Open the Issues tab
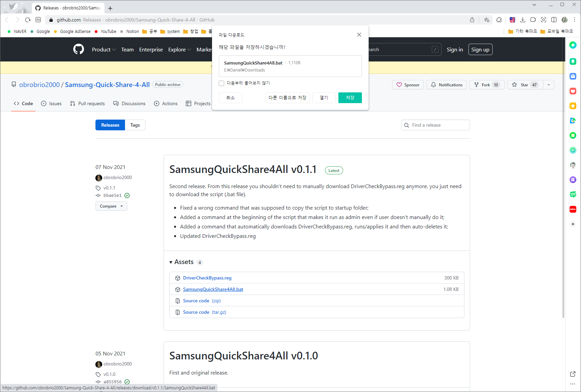This screenshot has width=581, height=392. [51, 103]
